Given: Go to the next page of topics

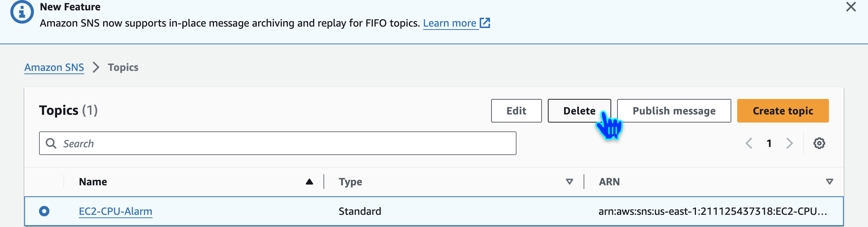Looking at the screenshot, I should (789, 143).
